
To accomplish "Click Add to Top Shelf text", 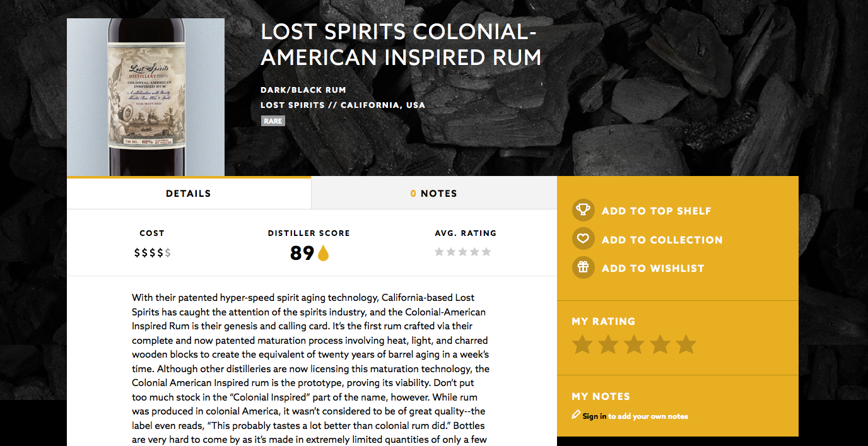I will coord(656,211).
